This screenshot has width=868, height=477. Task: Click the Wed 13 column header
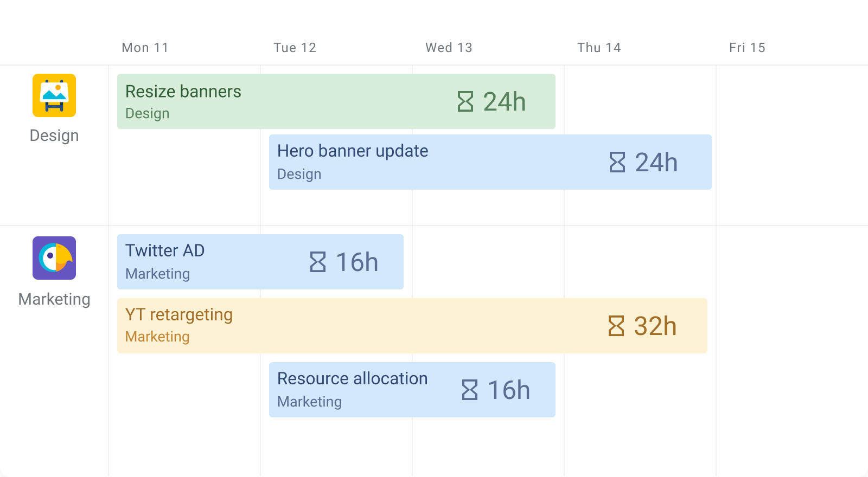point(448,48)
